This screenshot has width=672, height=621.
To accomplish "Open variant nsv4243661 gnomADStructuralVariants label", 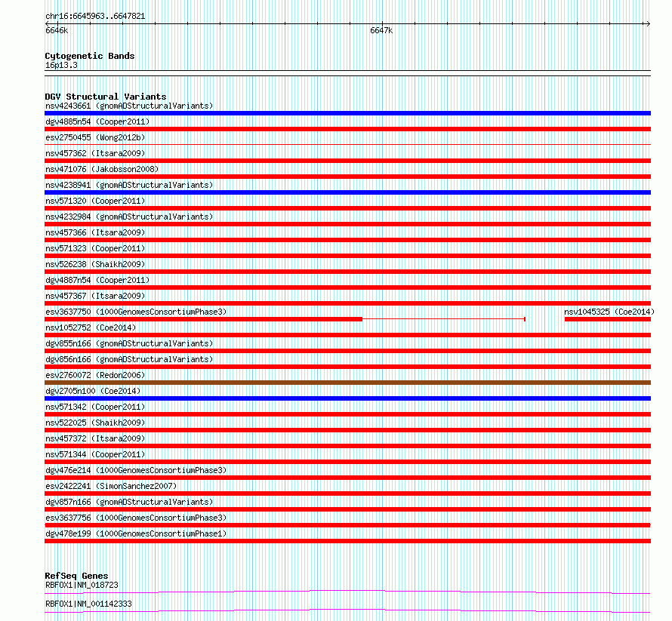I will 129,106.
